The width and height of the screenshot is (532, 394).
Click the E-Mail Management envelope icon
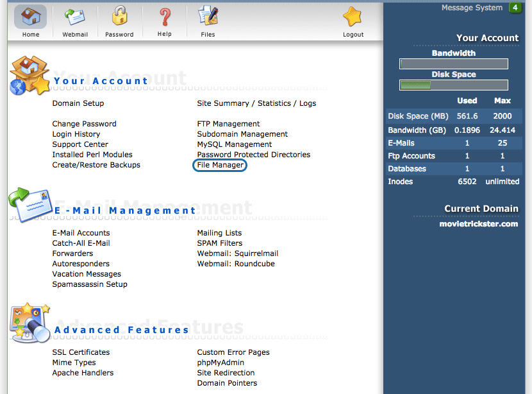(31, 205)
